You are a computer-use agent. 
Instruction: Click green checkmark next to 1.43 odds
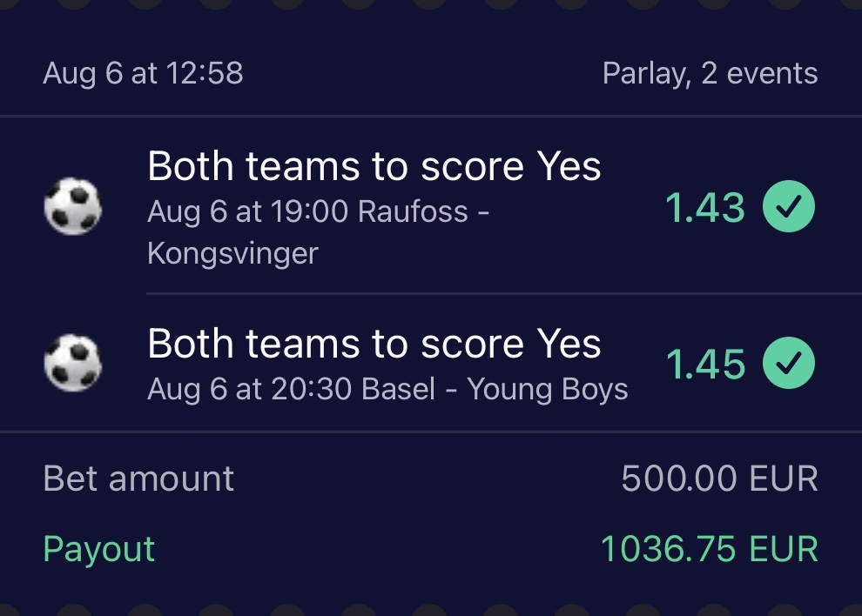(x=789, y=208)
